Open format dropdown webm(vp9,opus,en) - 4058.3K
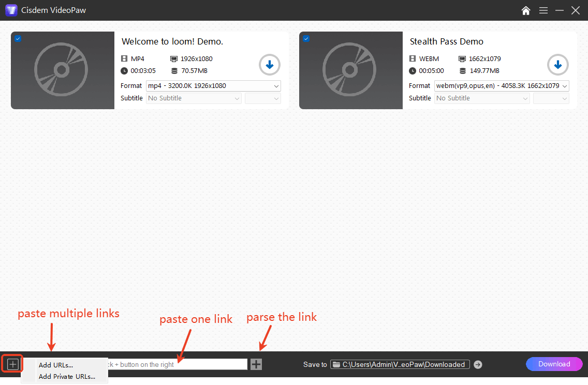 click(x=502, y=86)
